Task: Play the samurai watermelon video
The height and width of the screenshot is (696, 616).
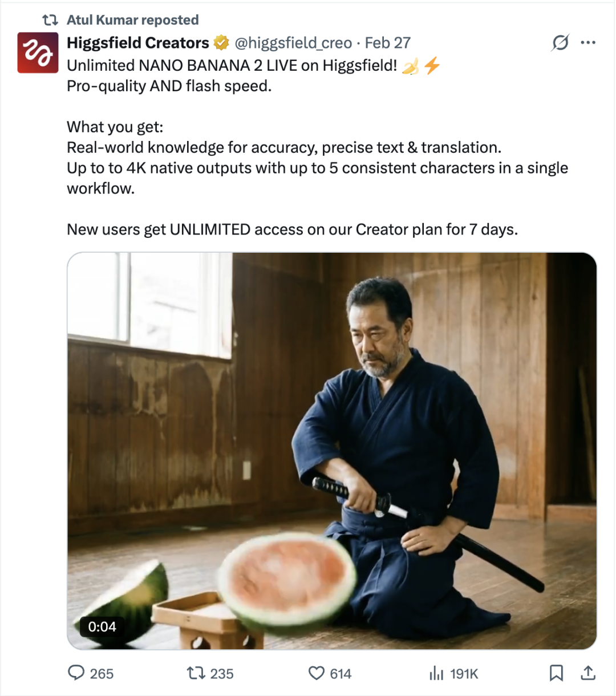Action: (332, 451)
